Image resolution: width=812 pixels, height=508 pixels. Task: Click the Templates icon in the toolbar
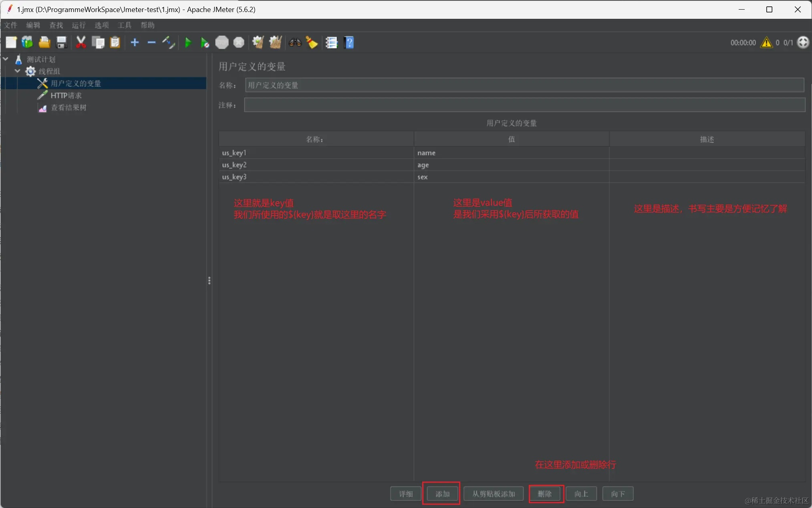[27, 42]
